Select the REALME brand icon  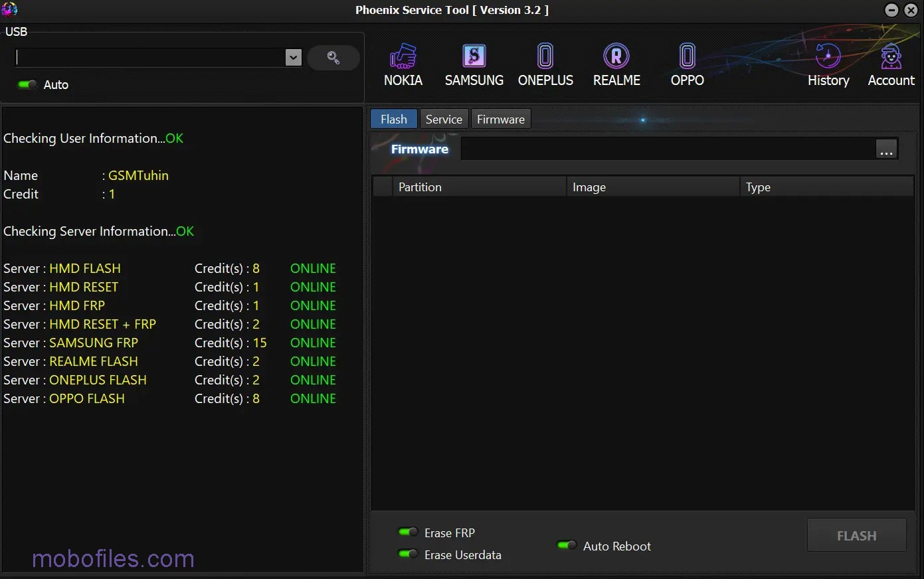tap(616, 65)
